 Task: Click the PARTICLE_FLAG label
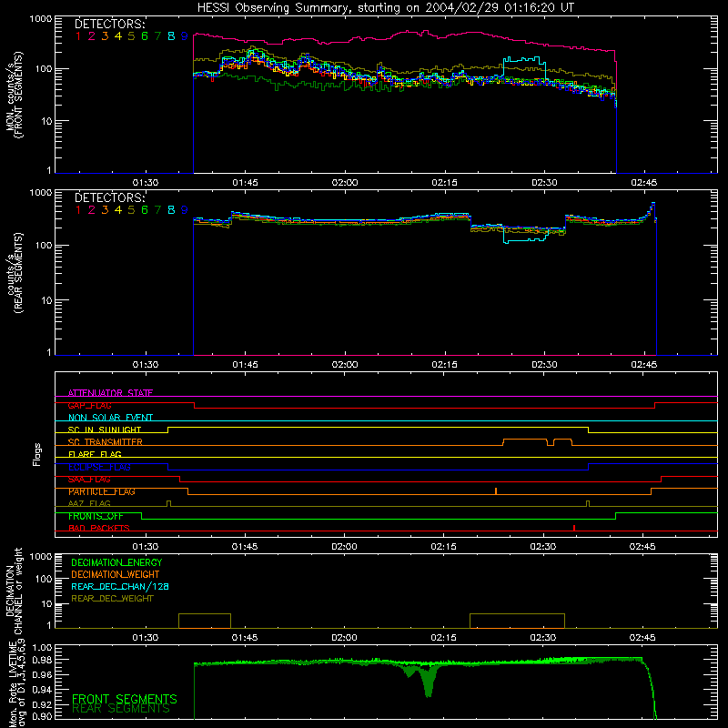102,491
